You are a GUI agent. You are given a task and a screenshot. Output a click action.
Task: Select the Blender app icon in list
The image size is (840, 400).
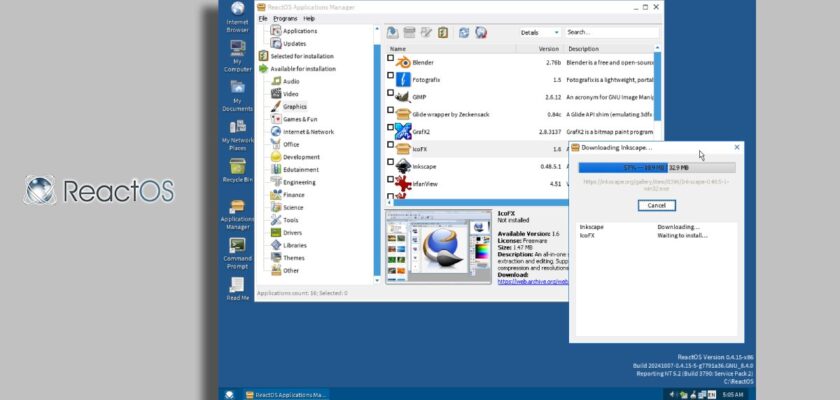(403, 62)
